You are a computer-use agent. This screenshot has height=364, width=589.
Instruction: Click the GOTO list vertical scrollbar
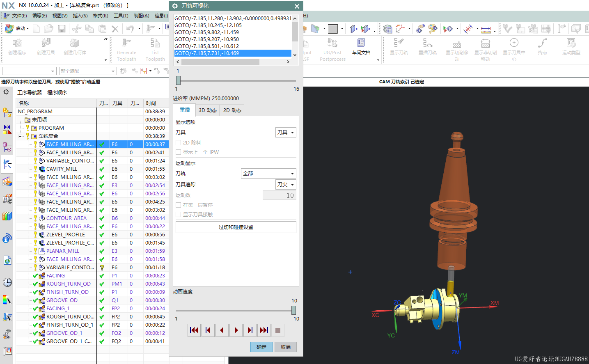tap(295, 37)
